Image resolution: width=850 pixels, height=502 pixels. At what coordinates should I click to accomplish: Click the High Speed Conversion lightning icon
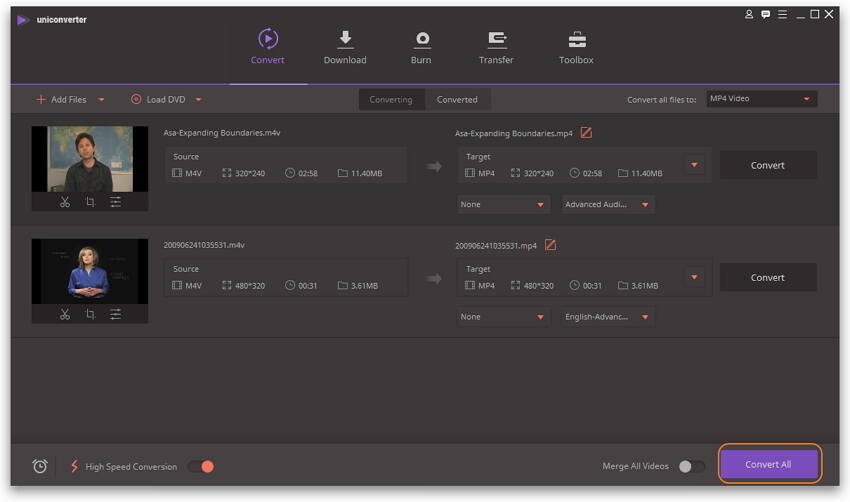[x=74, y=466]
